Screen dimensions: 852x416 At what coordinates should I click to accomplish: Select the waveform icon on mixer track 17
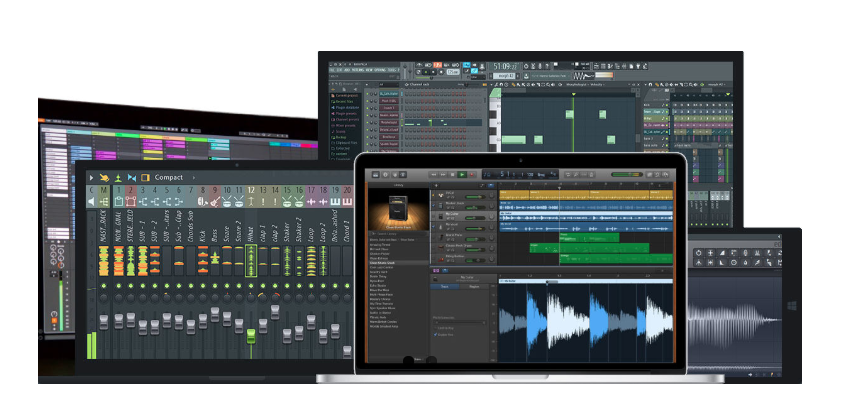311,202
